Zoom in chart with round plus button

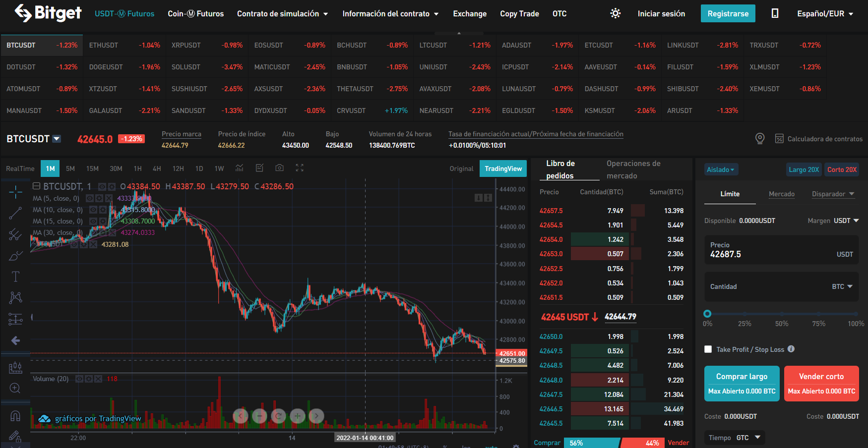coord(298,416)
